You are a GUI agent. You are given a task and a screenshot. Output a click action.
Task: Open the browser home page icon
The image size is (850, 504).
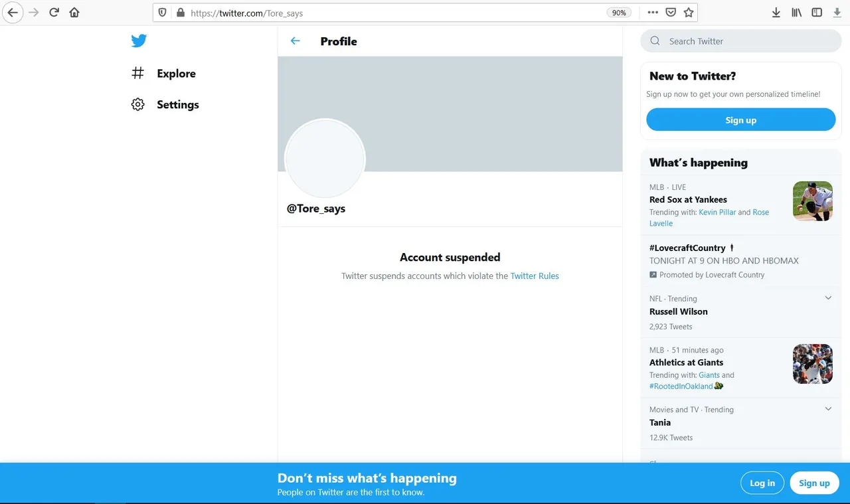[74, 12]
